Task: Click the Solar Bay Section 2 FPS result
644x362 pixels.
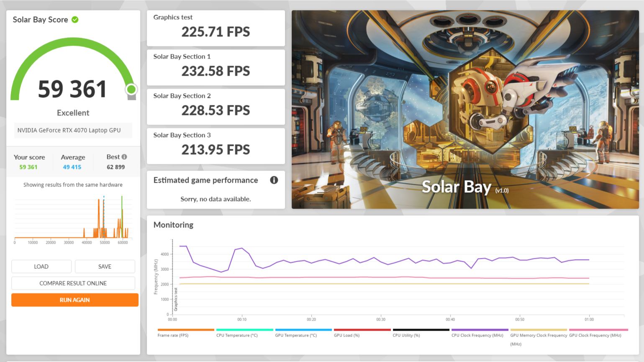Action: tap(216, 107)
